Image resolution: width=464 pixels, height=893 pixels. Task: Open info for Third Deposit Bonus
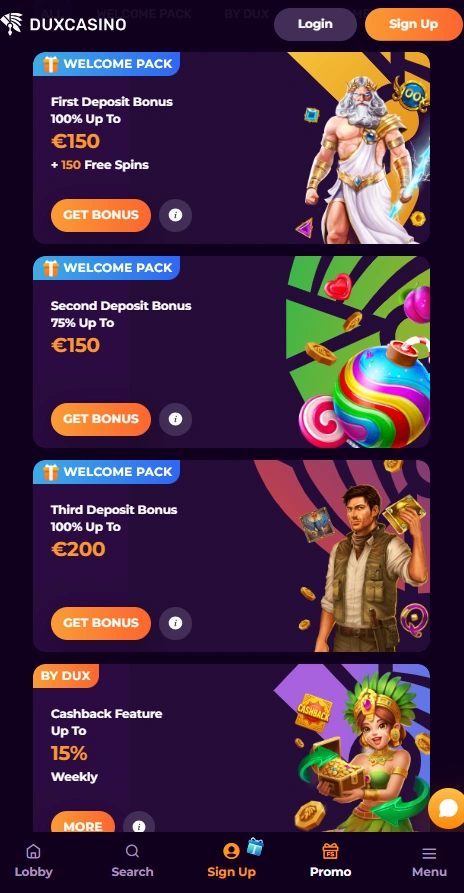click(x=175, y=623)
